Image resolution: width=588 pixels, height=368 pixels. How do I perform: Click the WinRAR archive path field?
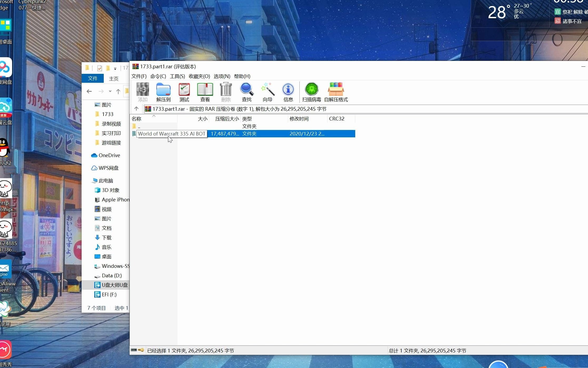pyautogui.click(x=365, y=109)
